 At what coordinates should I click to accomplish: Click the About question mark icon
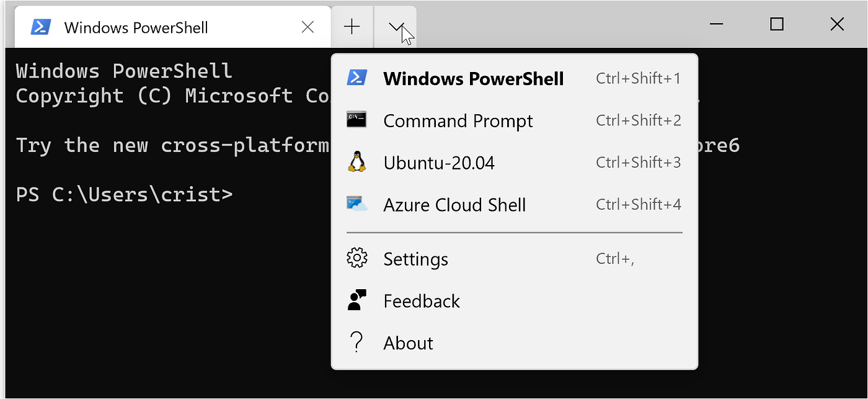[357, 342]
